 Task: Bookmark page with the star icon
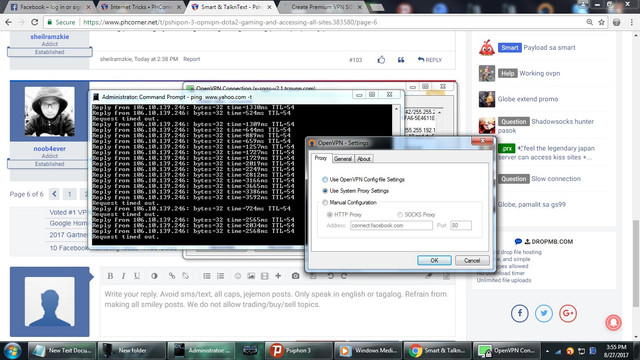[602, 22]
